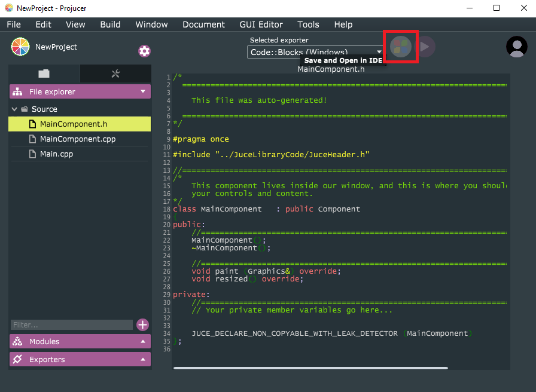This screenshot has height=392, width=536.
Task: Open the Tools menu
Action: [x=308, y=24]
